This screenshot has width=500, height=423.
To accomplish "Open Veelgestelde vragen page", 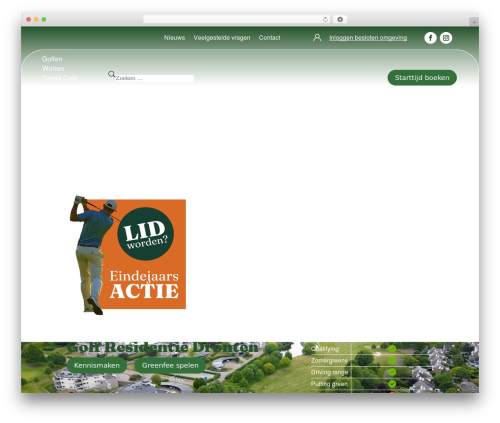I will point(222,38).
